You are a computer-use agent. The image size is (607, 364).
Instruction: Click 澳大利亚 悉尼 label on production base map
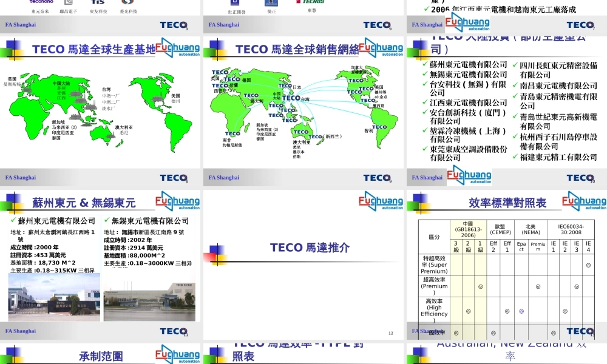pyautogui.click(x=124, y=130)
